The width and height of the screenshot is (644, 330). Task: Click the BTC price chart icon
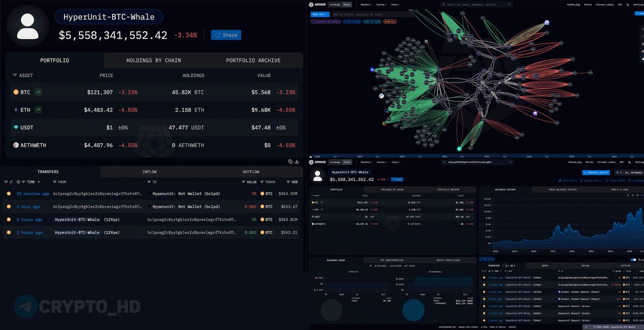click(x=38, y=92)
